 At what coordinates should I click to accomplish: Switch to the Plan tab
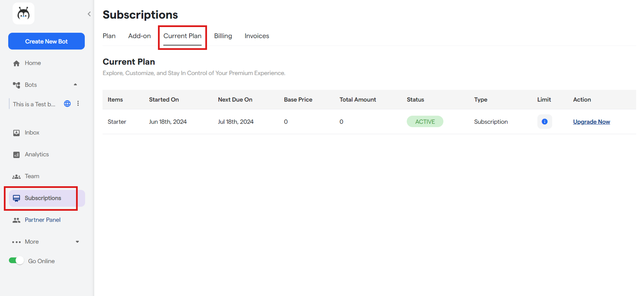tap(109, 36)
